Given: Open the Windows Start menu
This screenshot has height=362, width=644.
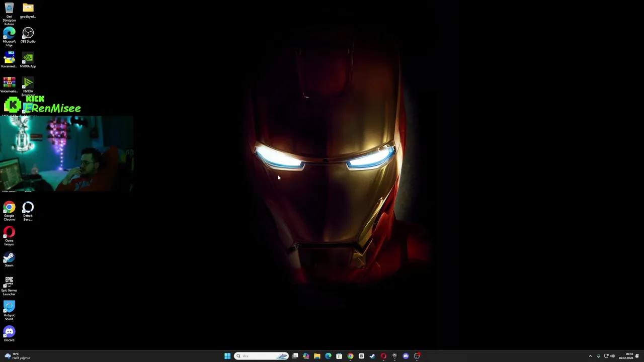Looking at the screenshot, I should click(227, 356).
